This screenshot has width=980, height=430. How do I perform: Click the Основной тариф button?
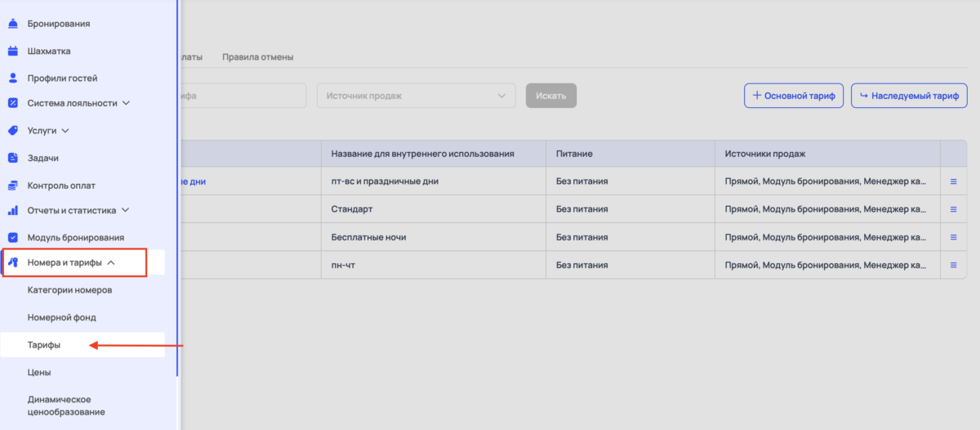point(793,96)
